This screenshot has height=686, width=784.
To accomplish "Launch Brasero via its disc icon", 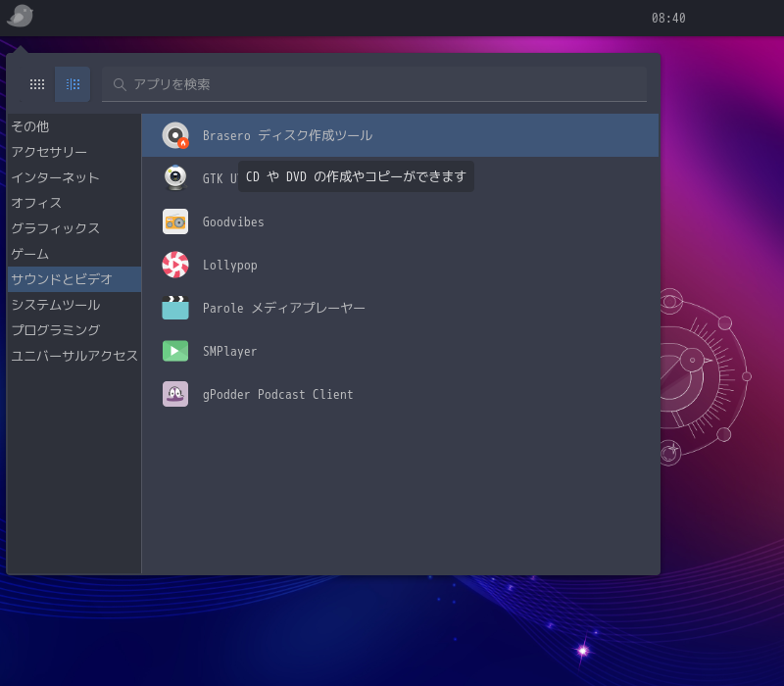I will (x=175, y=135).
